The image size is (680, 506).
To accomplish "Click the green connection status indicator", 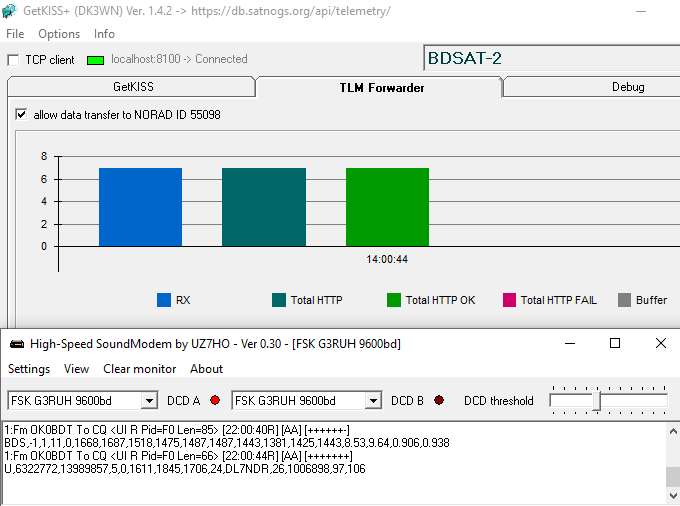I will [x=95, y=60].
